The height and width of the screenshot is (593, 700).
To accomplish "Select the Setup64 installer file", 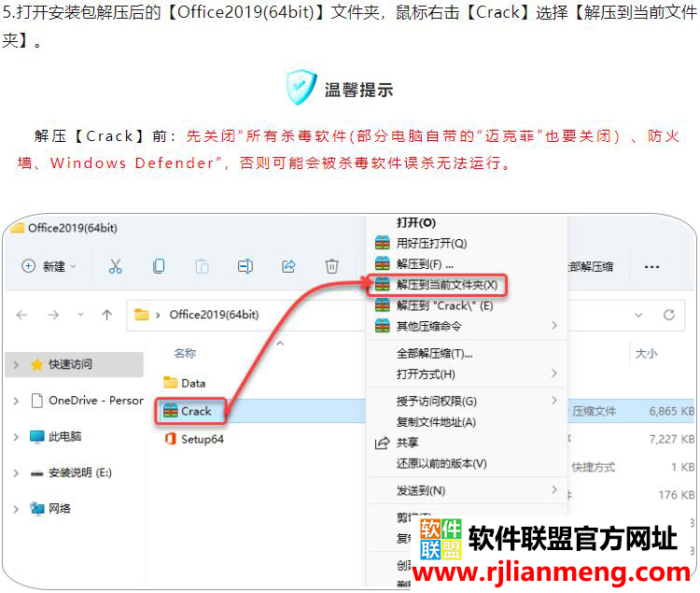I will pyautogui.click(x=202, y=439).
